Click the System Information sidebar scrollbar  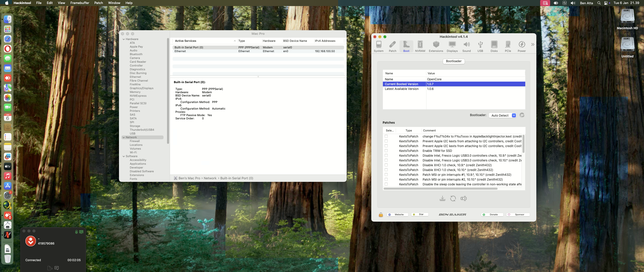(168, 91)
